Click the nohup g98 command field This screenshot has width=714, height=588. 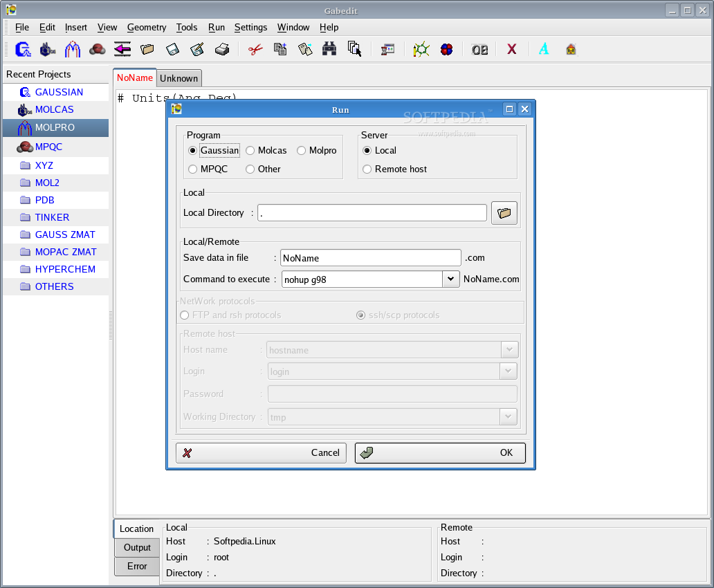(x=362, y=279)
